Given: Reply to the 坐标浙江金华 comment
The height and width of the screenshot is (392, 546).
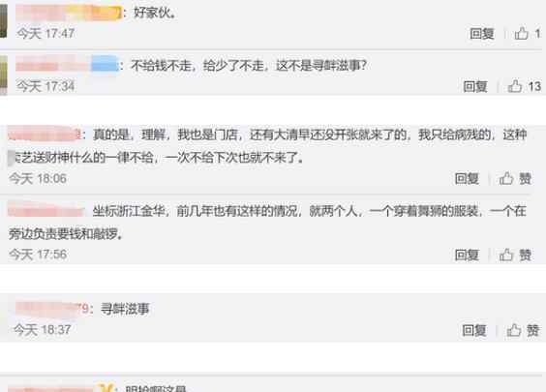Looking at the screenshot, I should (x=467, y=256).
